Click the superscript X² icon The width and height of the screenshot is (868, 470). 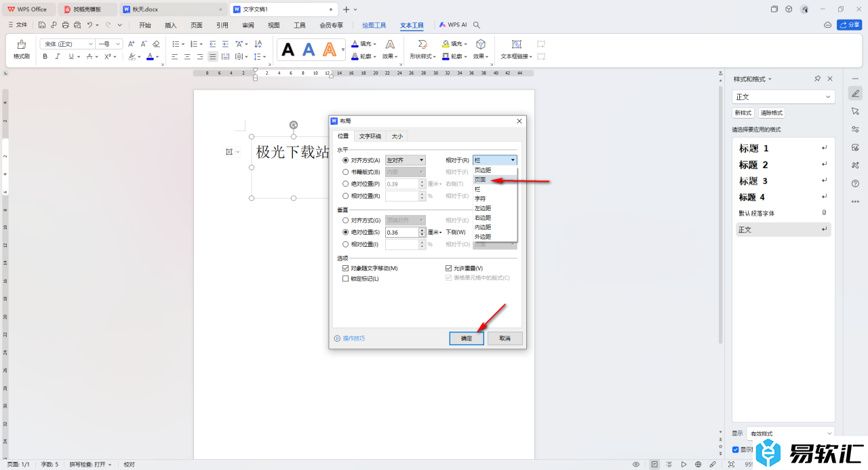coord(107,57)
